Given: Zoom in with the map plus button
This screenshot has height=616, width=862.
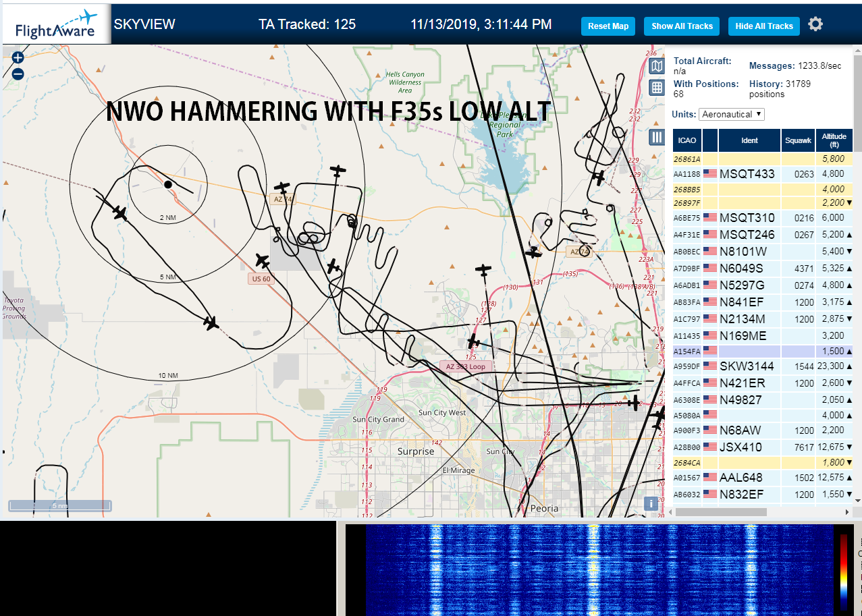Looking at the screenshot, I should tap(18, 58).
